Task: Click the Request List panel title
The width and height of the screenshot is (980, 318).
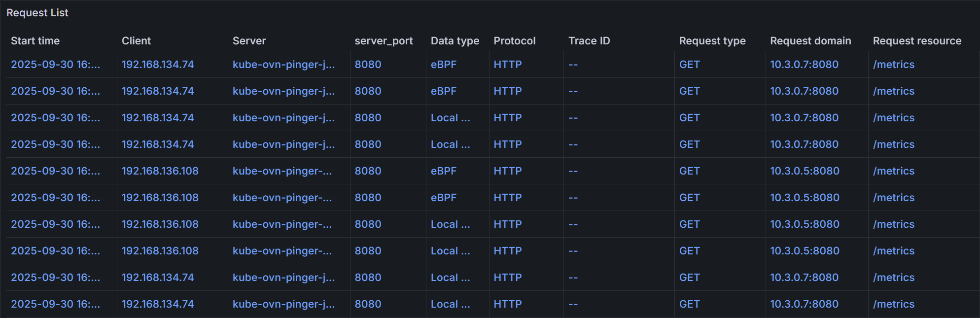Action: (37, 13)
